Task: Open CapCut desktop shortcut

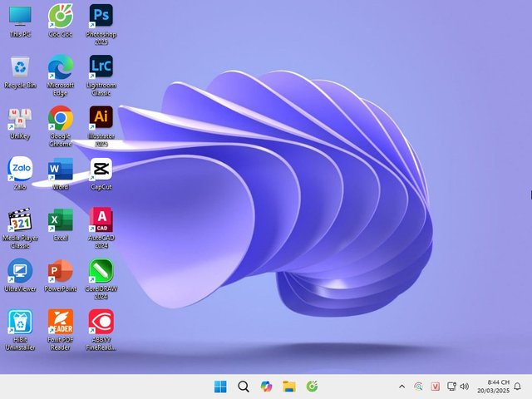Action: [101, 173]
